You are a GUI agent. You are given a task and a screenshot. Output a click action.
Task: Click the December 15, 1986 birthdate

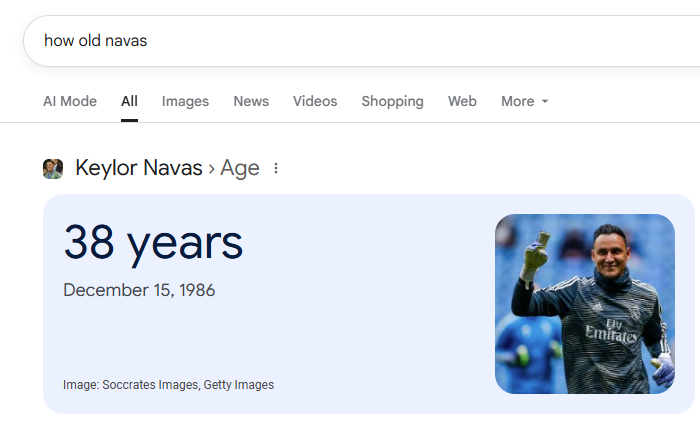coord(139,291)
